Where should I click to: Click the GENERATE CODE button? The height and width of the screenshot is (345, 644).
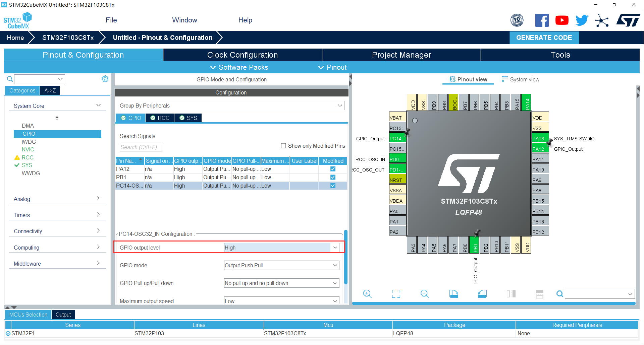[x=544, y=38]
